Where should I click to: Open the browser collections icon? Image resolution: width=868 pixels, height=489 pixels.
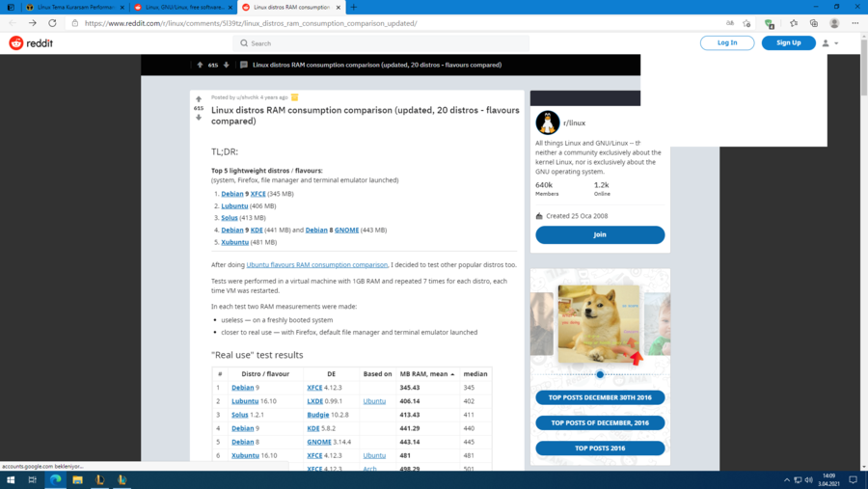tap(814, 23)
